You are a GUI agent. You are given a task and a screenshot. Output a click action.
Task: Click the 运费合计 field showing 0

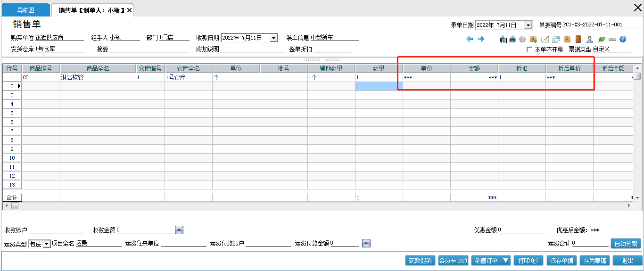click(x=590, y=243)
